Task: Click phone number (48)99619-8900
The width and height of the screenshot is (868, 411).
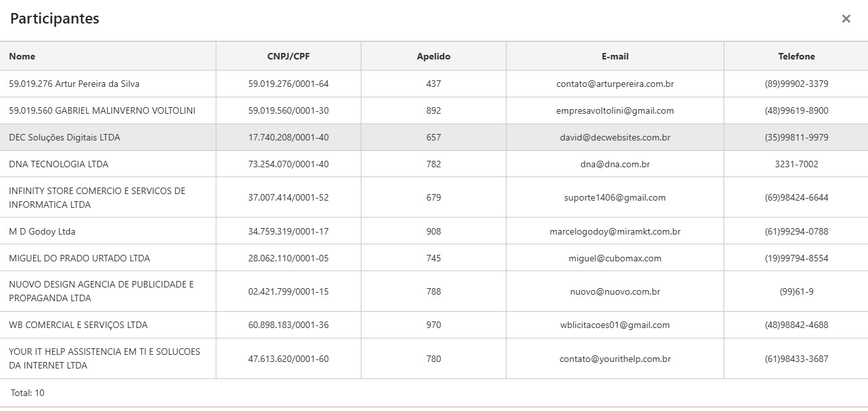Action: pos(796,110)
